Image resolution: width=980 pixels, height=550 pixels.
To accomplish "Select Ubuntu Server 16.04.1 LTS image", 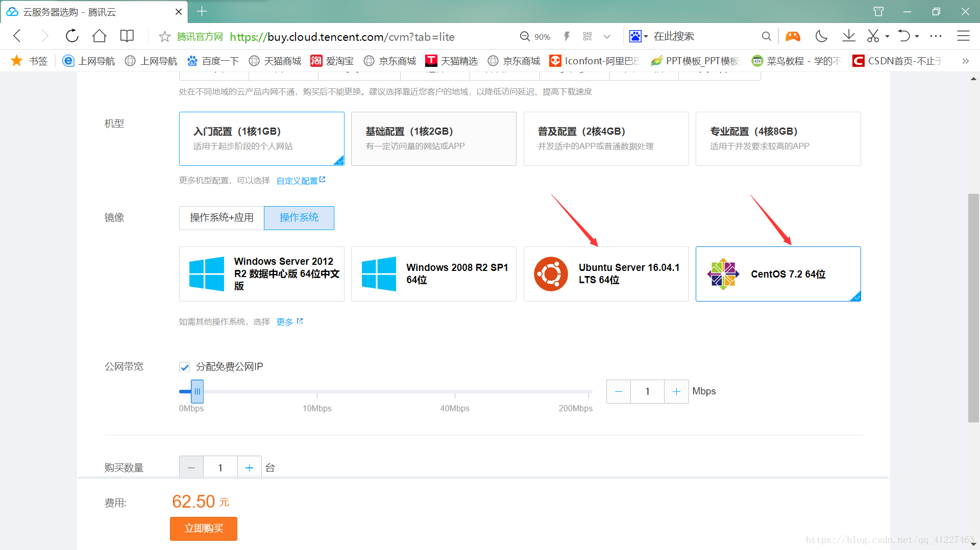I will (x=606, y=274).
